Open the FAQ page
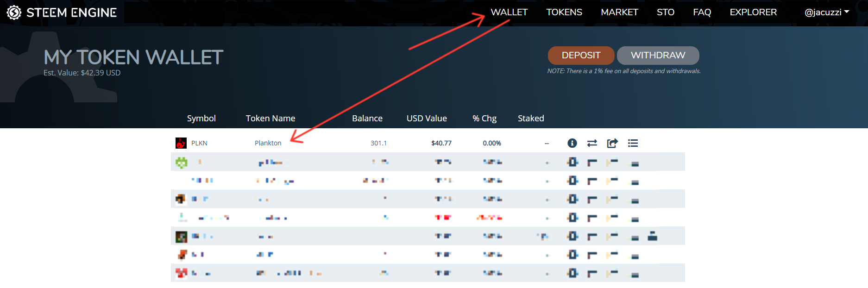 702,13
